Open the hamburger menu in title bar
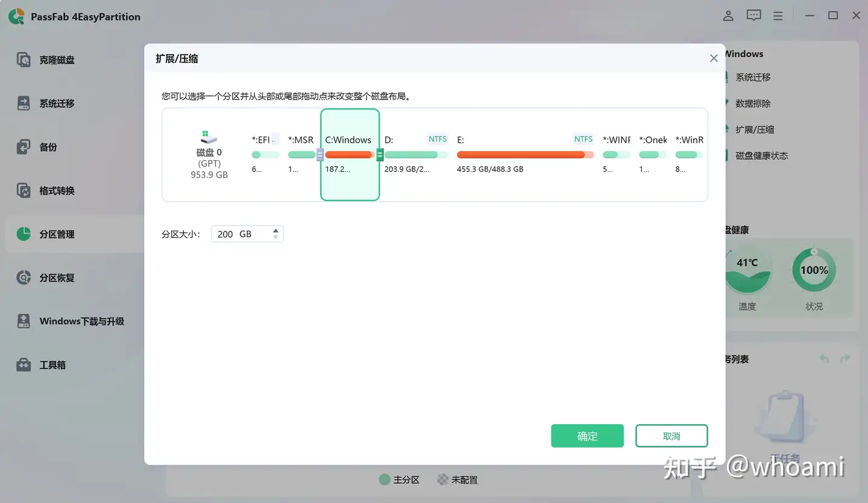 778,16
